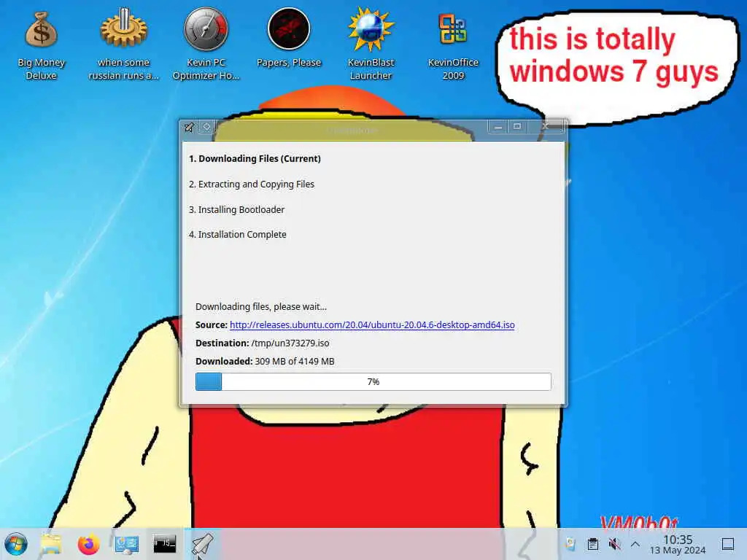This screenshot has width=747, height=560.
Task: Open the 'when some russian runs a...' gear icon
Action: click(x=123, y=44)
